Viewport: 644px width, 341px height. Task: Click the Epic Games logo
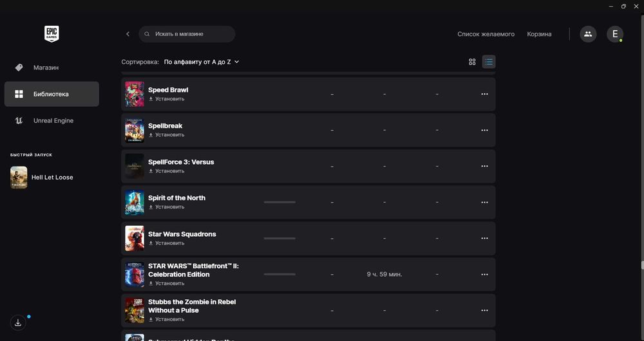pyautogui.click(x=52, y=34)
